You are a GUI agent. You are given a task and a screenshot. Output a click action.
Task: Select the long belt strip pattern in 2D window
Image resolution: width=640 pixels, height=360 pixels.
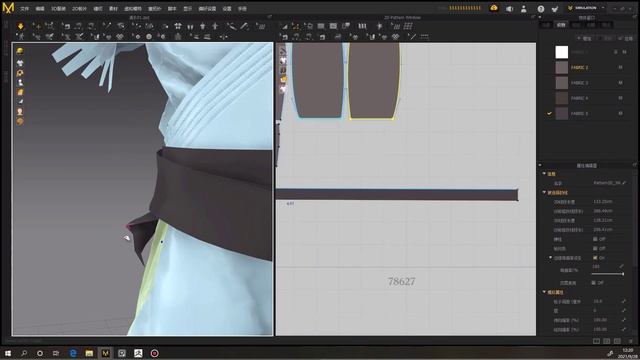point(397,195)
